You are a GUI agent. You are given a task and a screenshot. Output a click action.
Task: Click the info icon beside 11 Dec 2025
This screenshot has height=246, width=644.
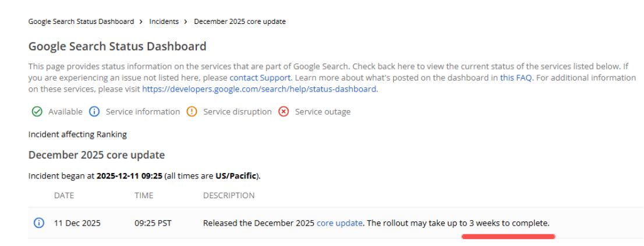coord(39,223)
